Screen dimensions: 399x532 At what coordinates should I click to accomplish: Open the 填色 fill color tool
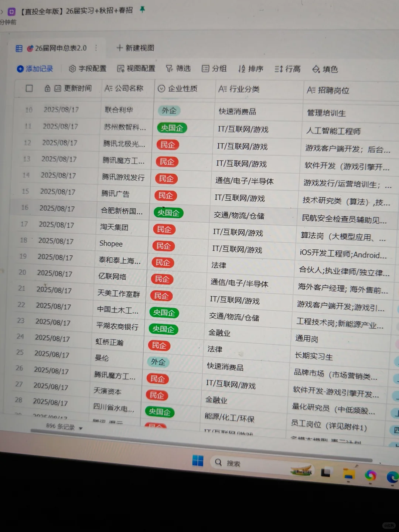tap(325, 69)
